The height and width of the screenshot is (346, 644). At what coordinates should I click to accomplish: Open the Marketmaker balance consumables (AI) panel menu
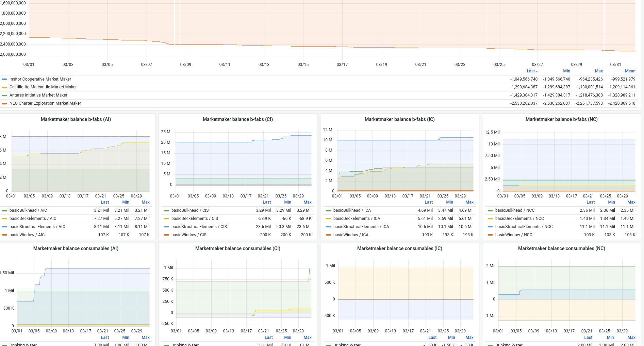[x=76, y=248]
